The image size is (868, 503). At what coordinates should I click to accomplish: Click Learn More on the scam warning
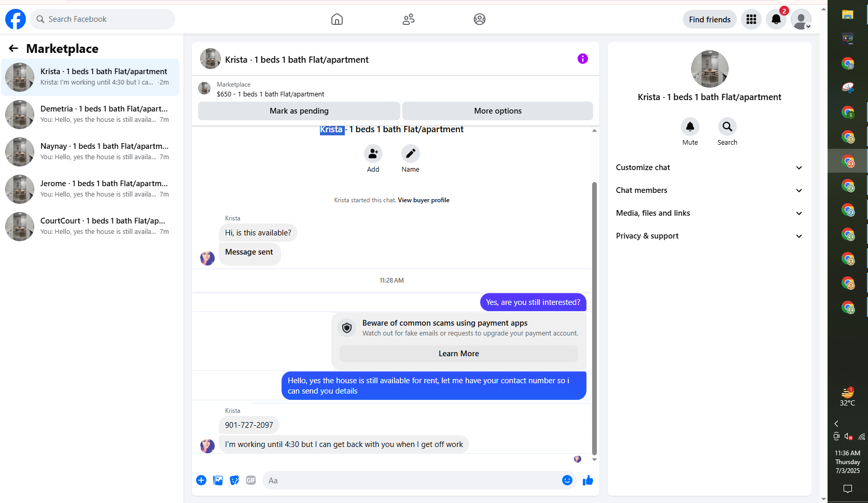coord(459,354)
